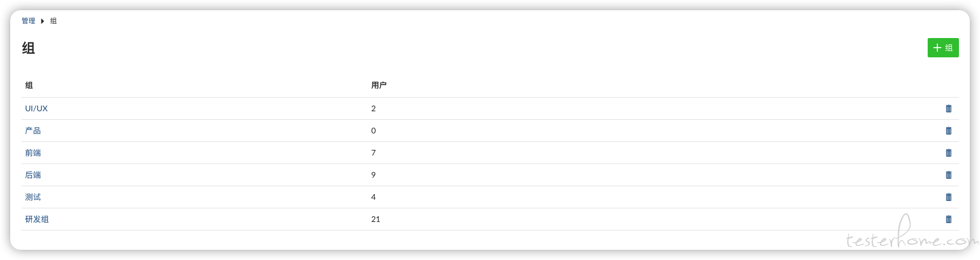
Task: Click the 组 breadcrumb item
Action: [53, 21]
